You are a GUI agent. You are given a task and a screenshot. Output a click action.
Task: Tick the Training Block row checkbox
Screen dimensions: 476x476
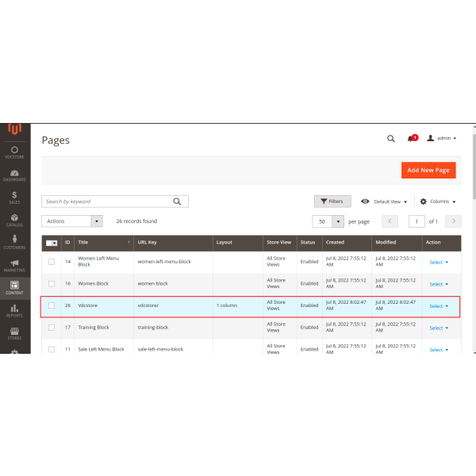[52, 327]
